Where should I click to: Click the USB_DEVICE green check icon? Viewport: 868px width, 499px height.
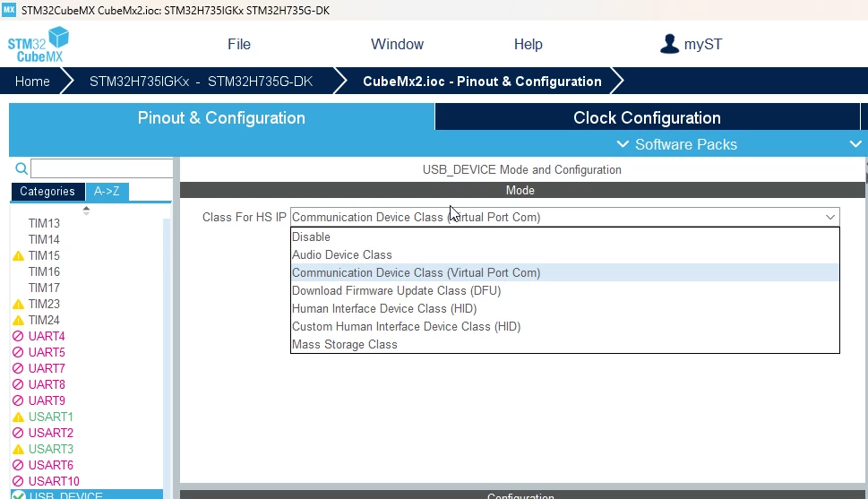click(x=18, y=495)
